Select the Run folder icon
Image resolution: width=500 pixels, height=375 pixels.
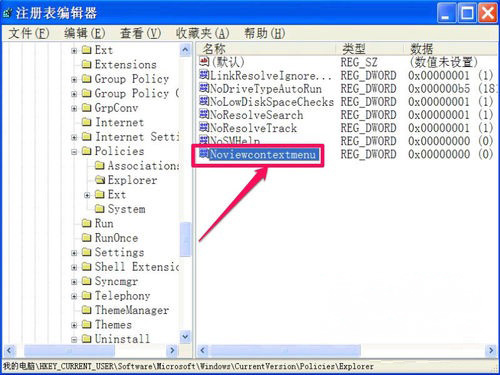86,223
